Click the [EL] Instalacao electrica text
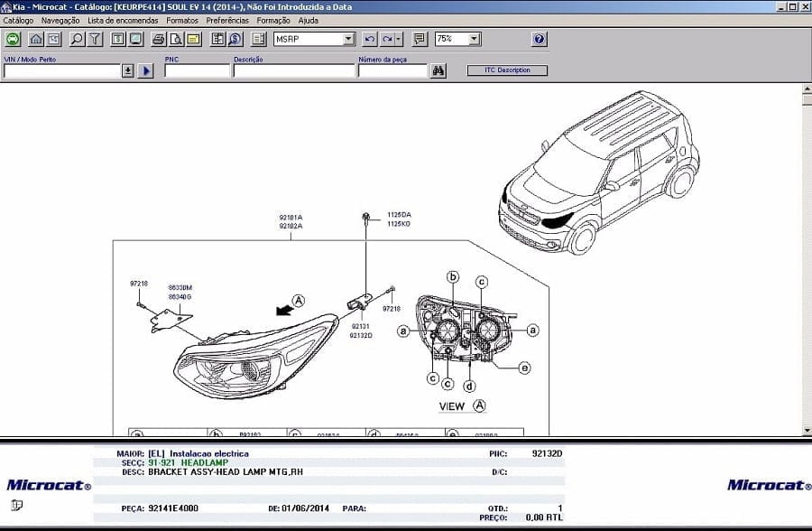 coord(198,453)
